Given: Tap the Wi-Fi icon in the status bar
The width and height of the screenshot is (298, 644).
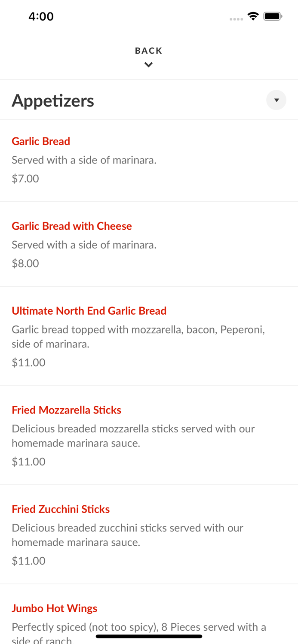Looking at the screenshot, I should coord(253,16).
